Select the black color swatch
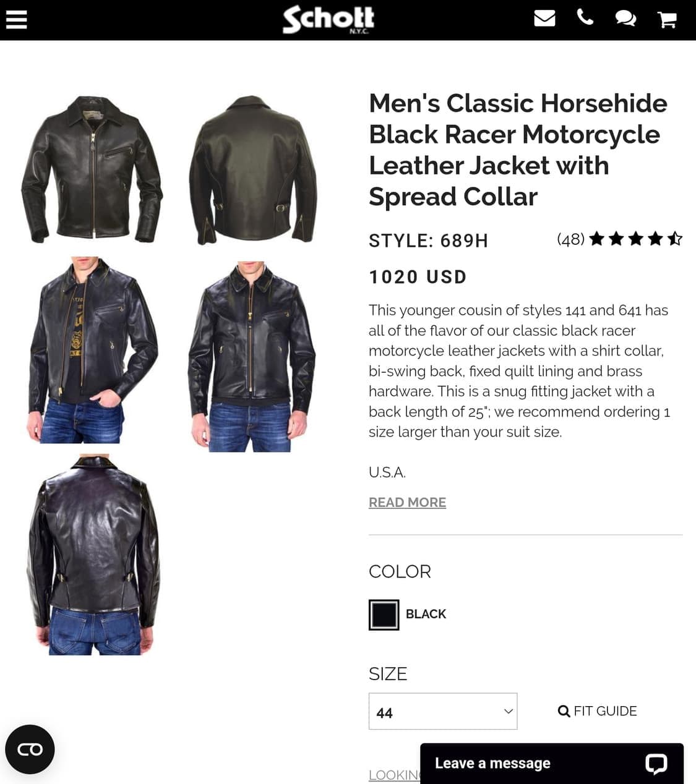The width and height of the screenshot is (696, 784). coord(384,615)
